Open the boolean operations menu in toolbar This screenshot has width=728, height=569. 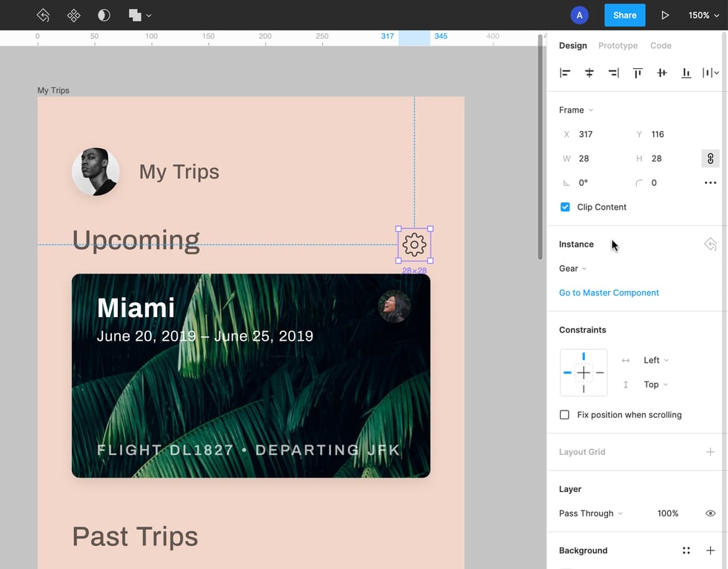pos(139,15)
